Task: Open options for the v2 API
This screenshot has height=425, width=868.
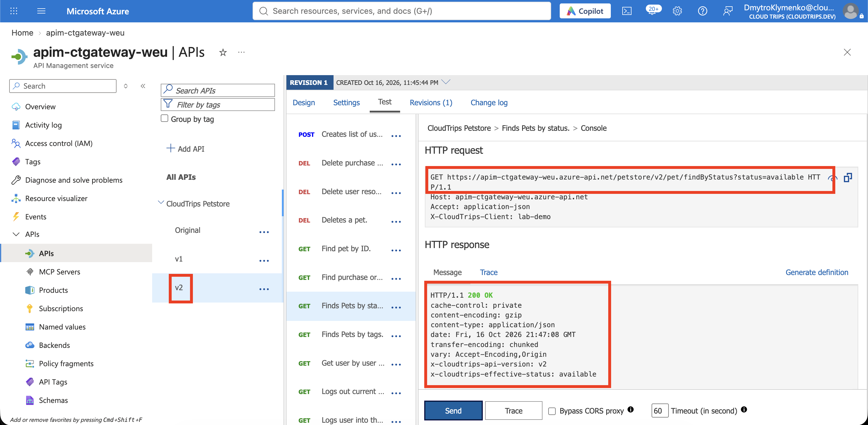Action: (264, 289)
